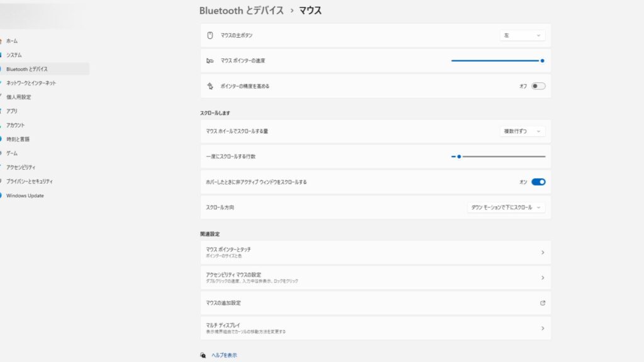Click the chevron arrow on マウス ポインターとタッチ
The height and width of the screenshot is (362, 644).
(543, 253)
